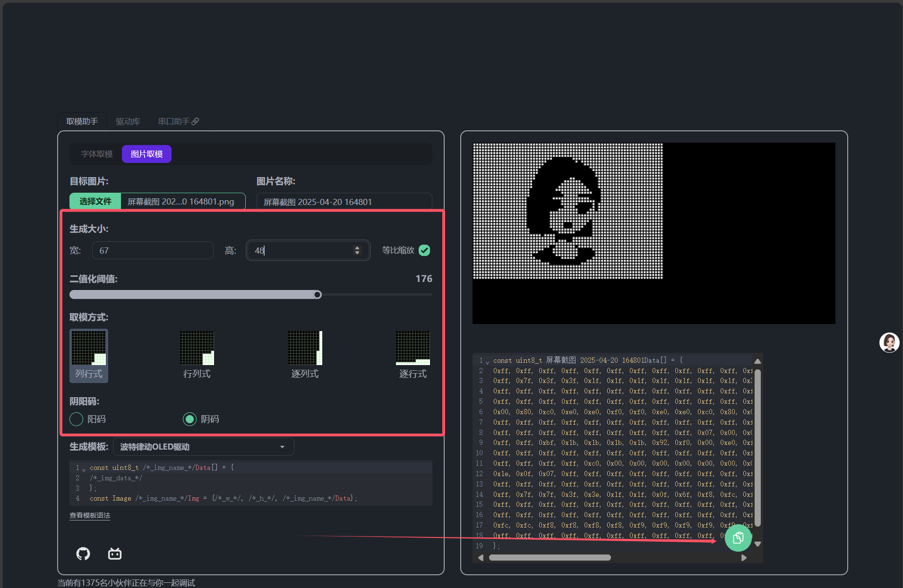The image size is (903, 588).
Task: Click the horizontal scrollbar thumb in code output
Action: [x=550, y=557]
